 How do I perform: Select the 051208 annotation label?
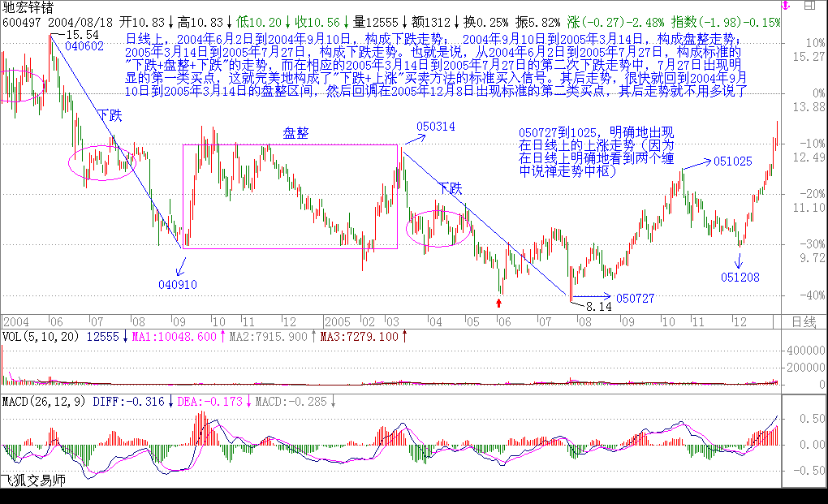click(x=739, y=277)
